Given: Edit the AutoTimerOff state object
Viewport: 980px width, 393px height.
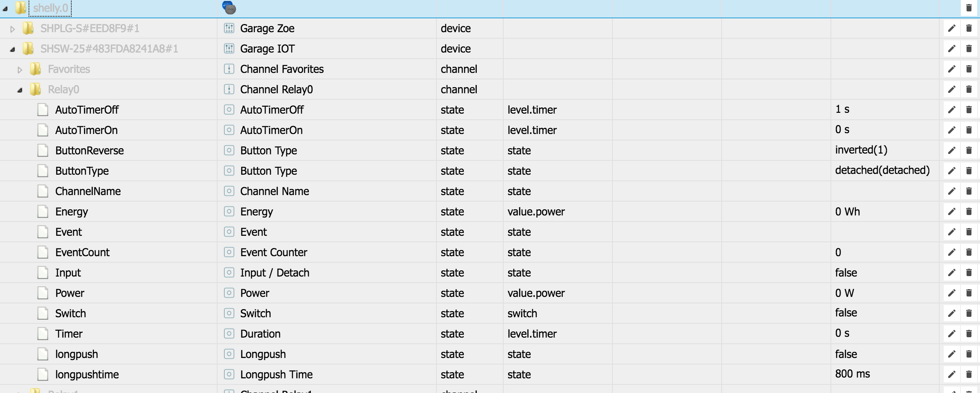Looking at the screenshot, I should 951,110.
